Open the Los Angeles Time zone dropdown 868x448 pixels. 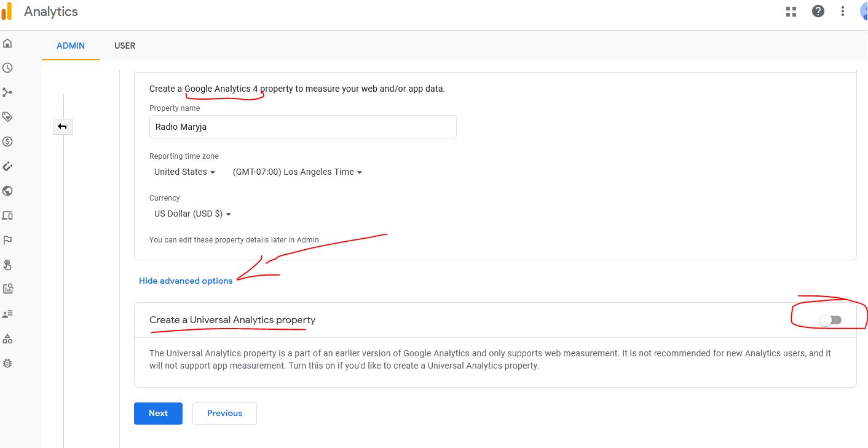click(297, 172)
